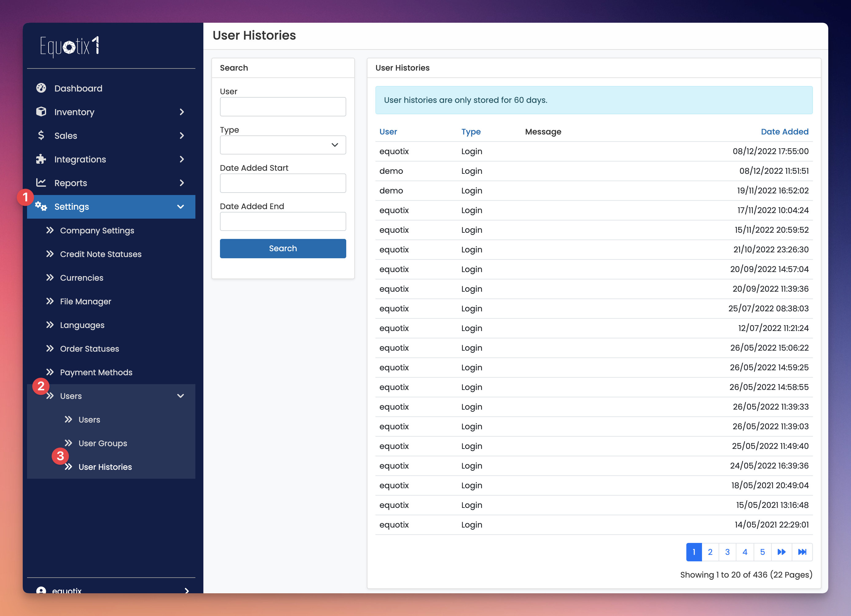Image resolution: width=851 pixels, height=616 pixels.
Task: Go to page 3 of results
Action: (x=727, y=552)
